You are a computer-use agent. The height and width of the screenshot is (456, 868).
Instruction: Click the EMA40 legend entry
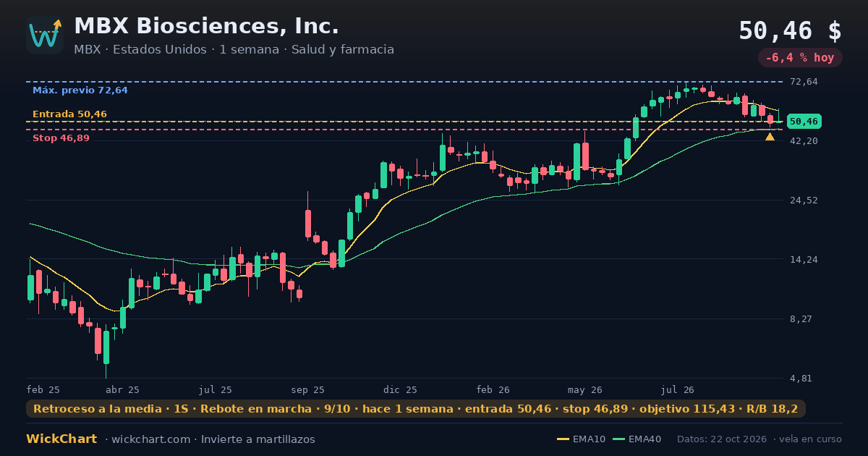pos(637,439)
